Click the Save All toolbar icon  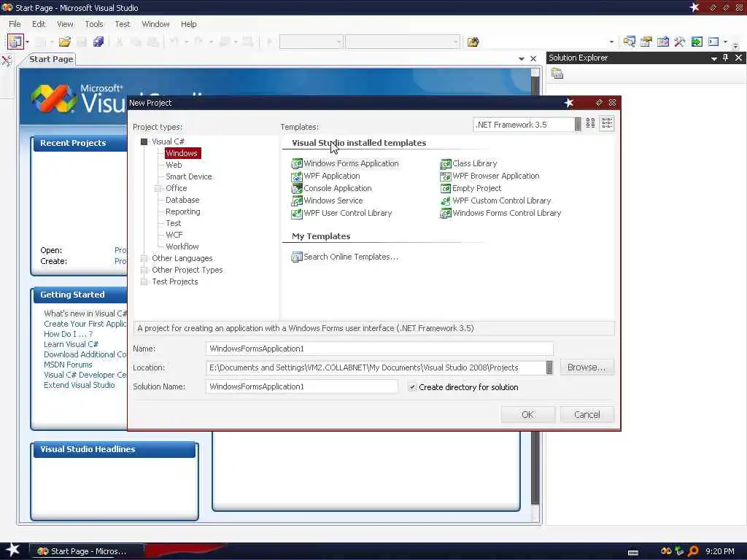pyautogui.click(x=98, y=42)
